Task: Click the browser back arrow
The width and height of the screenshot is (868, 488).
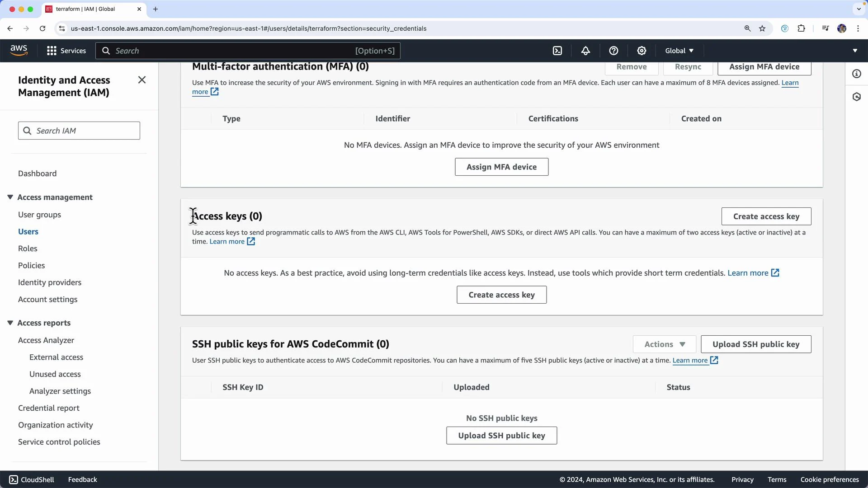Action: tap(10, 28)
